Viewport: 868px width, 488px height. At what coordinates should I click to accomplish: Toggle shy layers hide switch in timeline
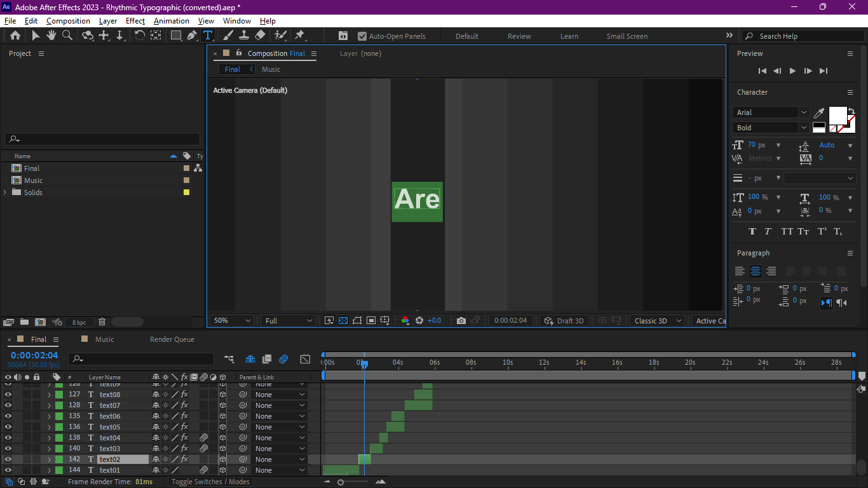point(250,359)
